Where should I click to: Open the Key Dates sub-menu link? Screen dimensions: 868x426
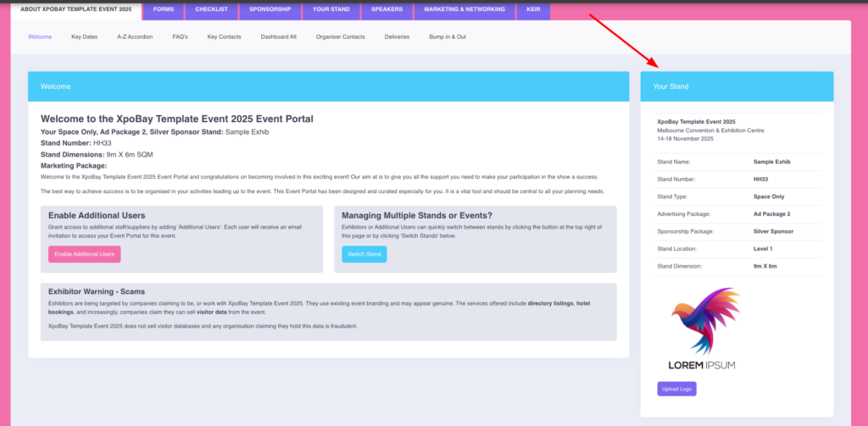click(84, 37)
